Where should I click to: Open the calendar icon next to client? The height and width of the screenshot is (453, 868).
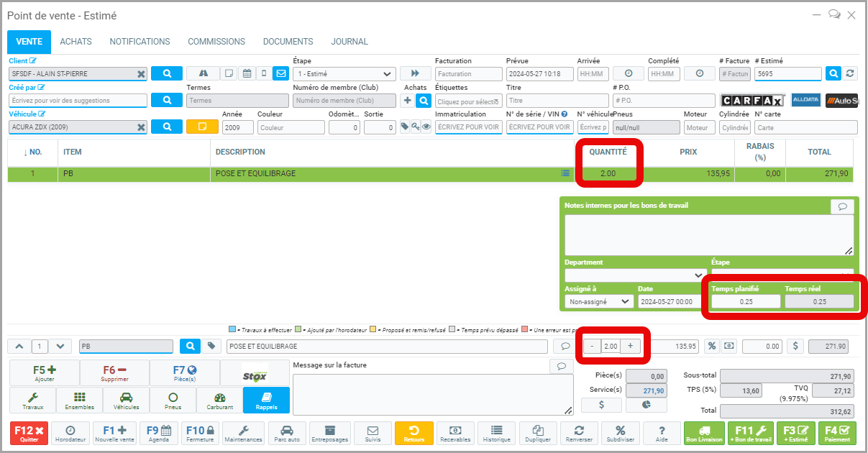pos(247,73)
